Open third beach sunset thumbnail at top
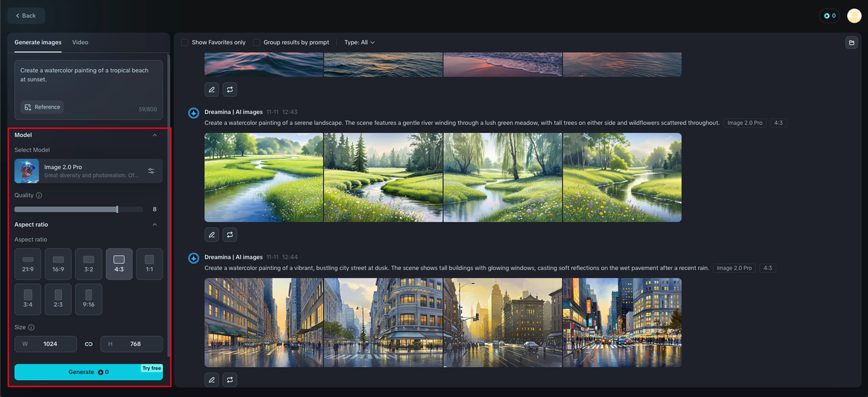 pyautogui.click(x=502, y=64)
